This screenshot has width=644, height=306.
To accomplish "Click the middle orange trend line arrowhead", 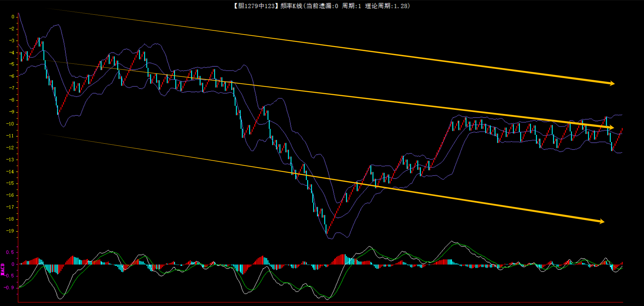I will tap(611, 128).
